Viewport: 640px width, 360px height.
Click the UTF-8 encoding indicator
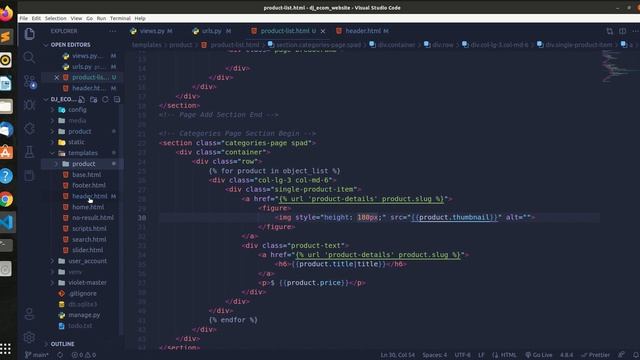tap(462, 355)
